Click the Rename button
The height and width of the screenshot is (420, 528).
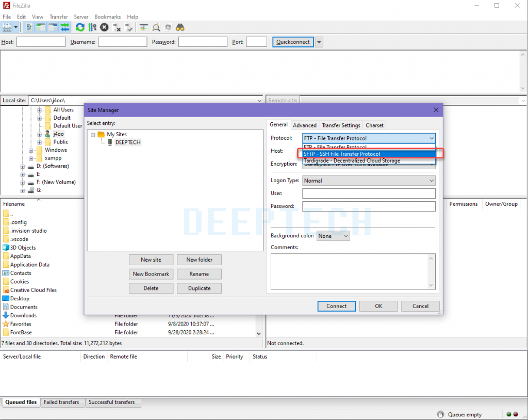click(200, 274)
